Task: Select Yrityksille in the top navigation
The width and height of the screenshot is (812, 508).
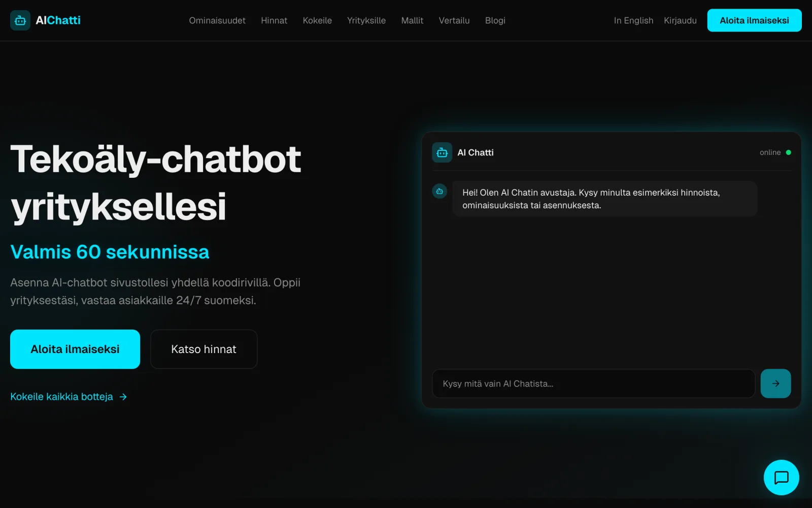Action: point(366,20)
